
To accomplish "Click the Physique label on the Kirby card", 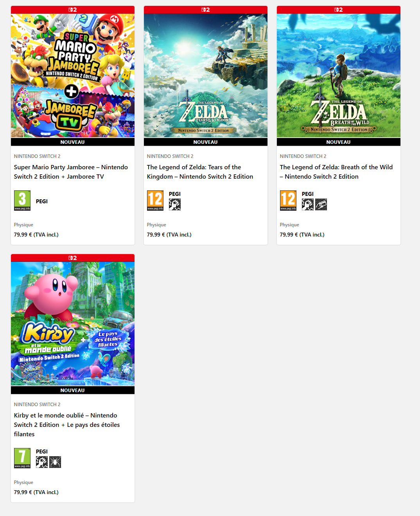I will pos(23,482).
